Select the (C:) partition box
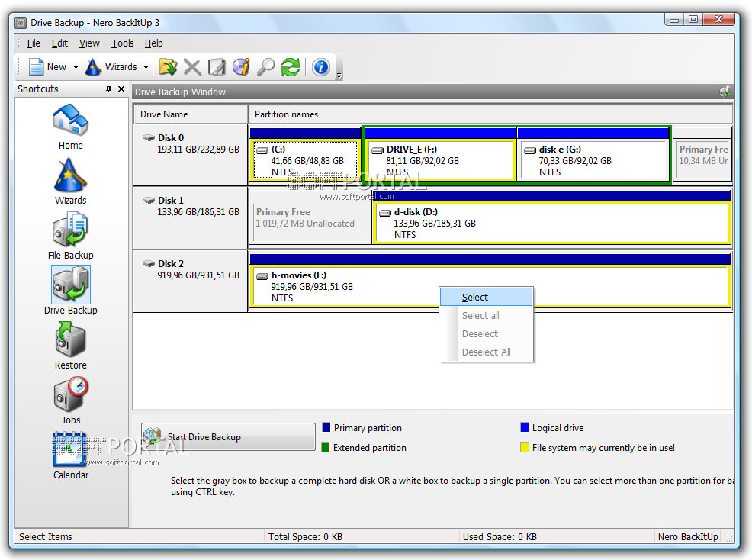Screen dimensions: 752x560 click(305, 159)
